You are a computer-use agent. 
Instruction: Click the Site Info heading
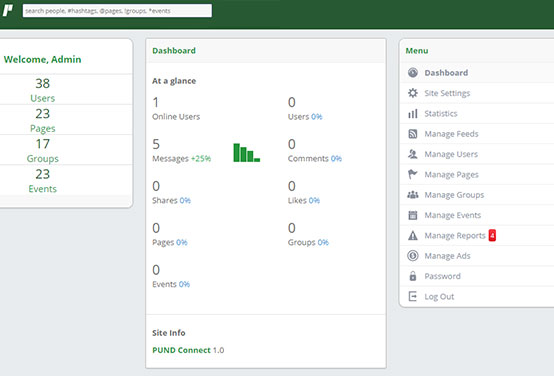169,333
